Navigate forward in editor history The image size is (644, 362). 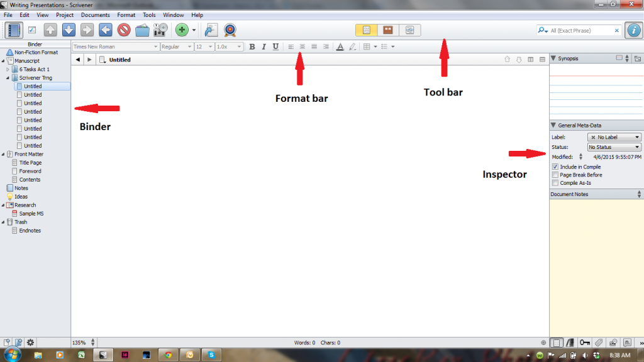pyautogui.click(x=89, y=60)
